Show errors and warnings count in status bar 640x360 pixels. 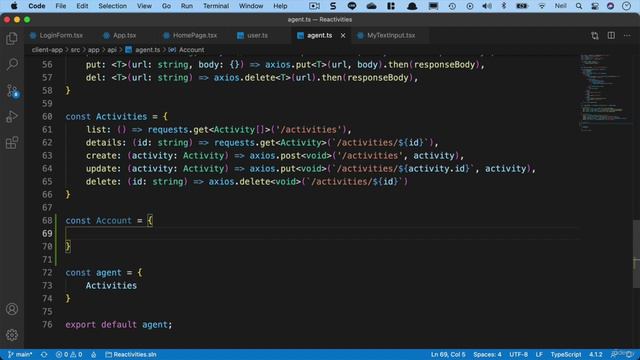pyautogui.click(x=69, y=354)
